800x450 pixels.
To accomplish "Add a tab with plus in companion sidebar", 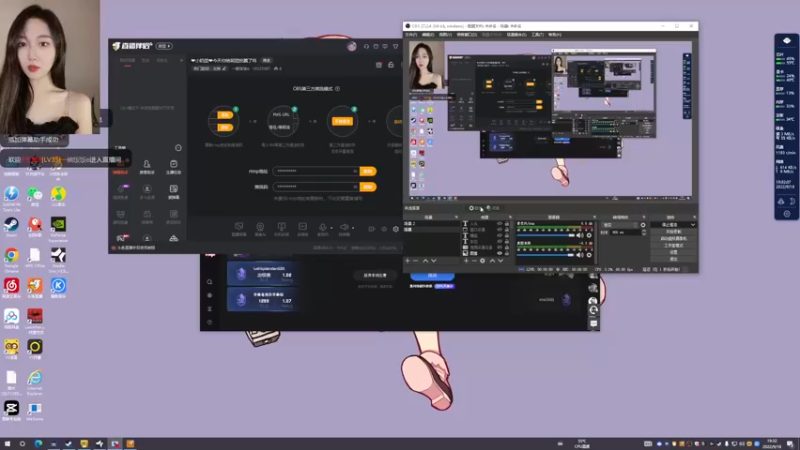I will (181, 60).
